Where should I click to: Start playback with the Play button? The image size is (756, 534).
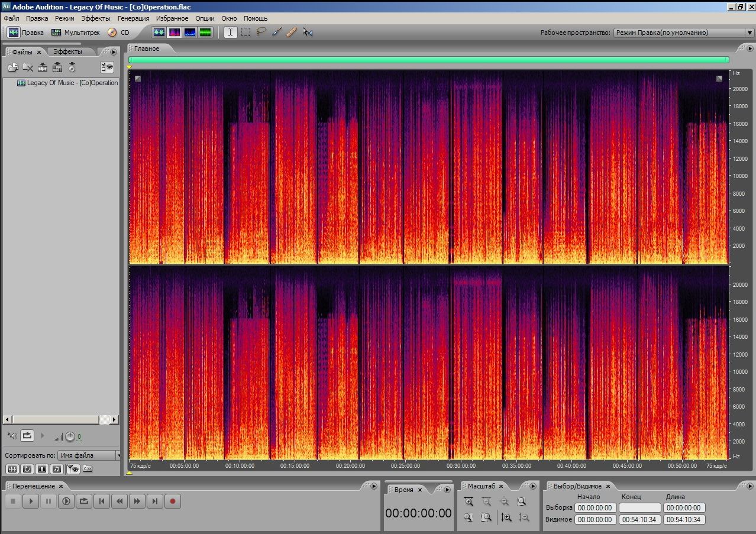tap(31, 501)
